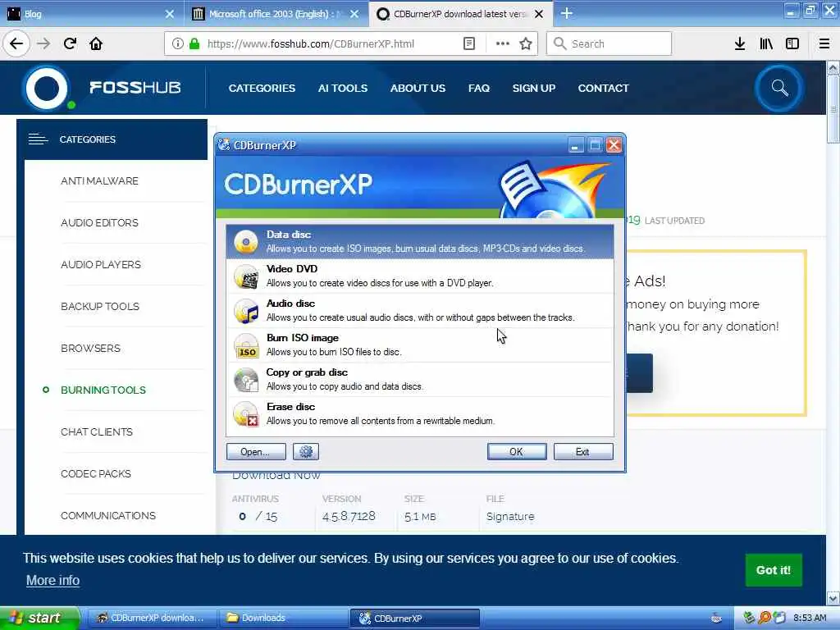840x630 pixels.
Task: Click the green padlock security icon
Action: 194,43
